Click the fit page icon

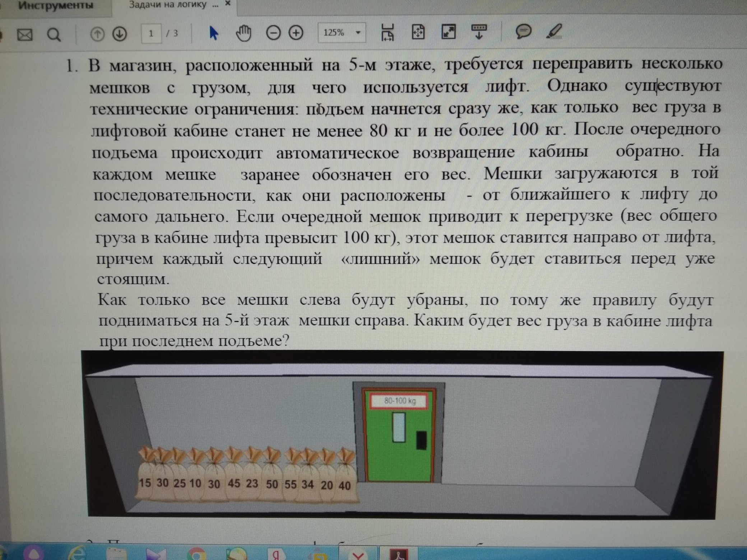pyautogui.click(x=418, y=32)
